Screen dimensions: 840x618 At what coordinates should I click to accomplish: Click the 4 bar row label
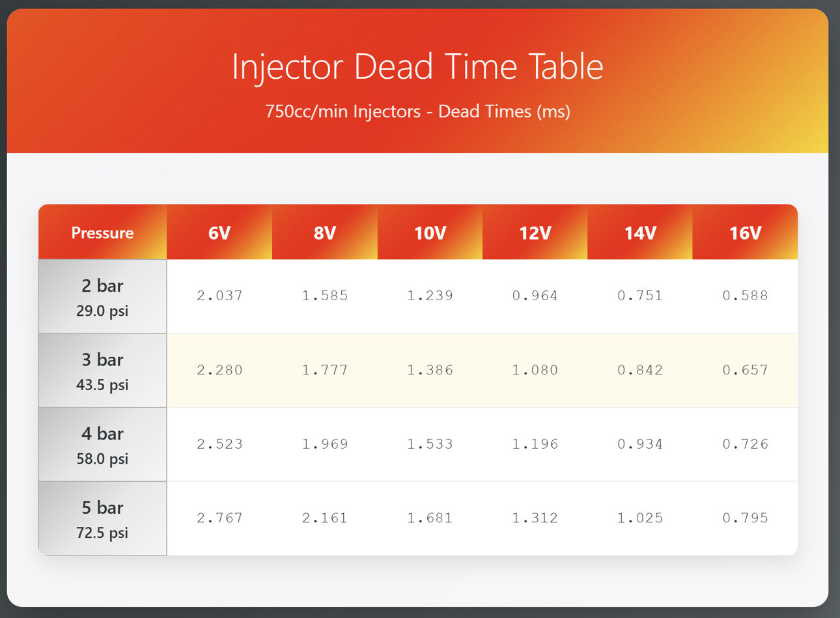point(102,445)
